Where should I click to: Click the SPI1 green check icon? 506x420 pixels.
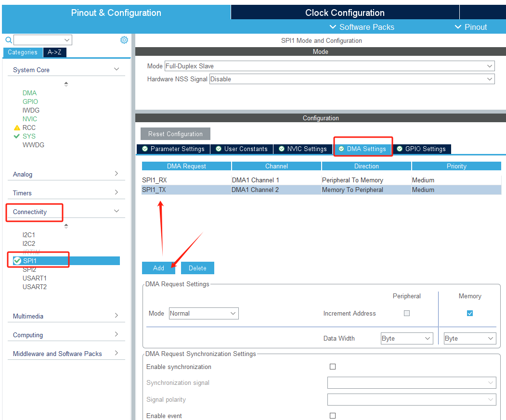point(17,261)
